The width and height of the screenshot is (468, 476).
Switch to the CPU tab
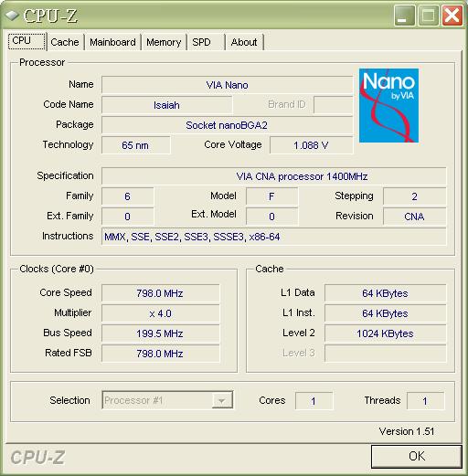27,41
